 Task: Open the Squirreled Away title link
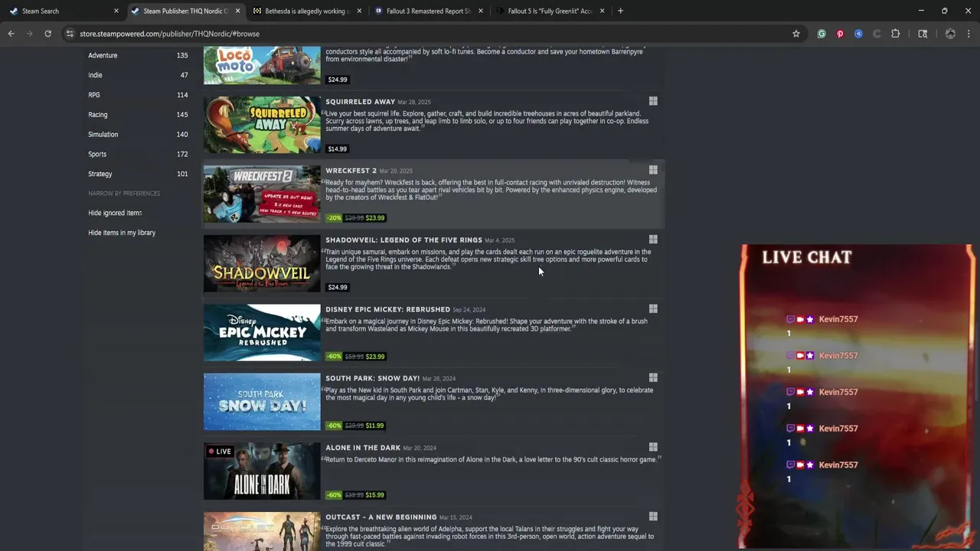(x=360, y=102)
